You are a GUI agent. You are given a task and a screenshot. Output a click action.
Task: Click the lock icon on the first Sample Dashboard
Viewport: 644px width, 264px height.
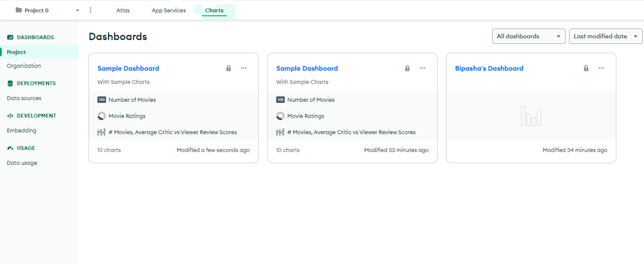coord(228,68)
